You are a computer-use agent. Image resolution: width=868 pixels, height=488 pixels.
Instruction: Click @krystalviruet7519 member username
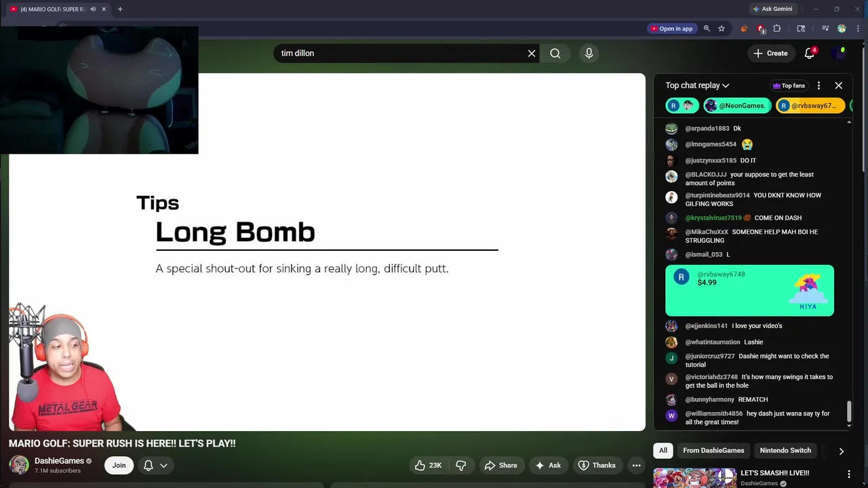tap(713, 218)
